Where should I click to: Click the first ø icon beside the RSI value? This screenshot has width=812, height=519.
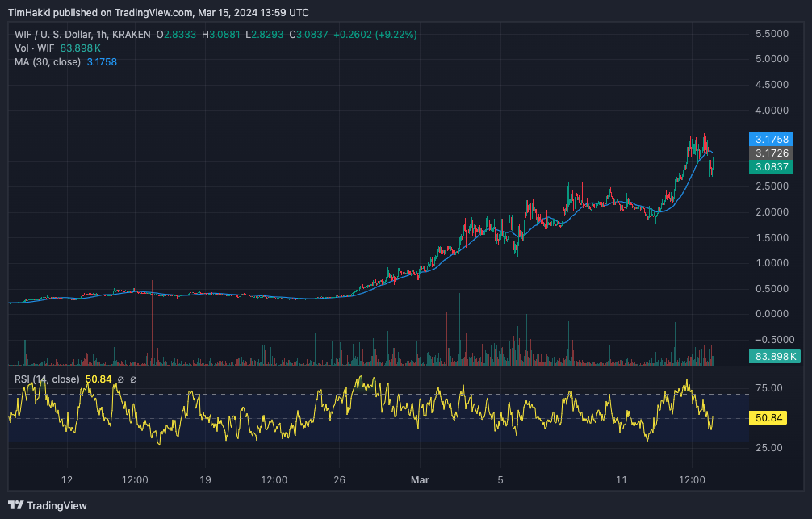121,379
